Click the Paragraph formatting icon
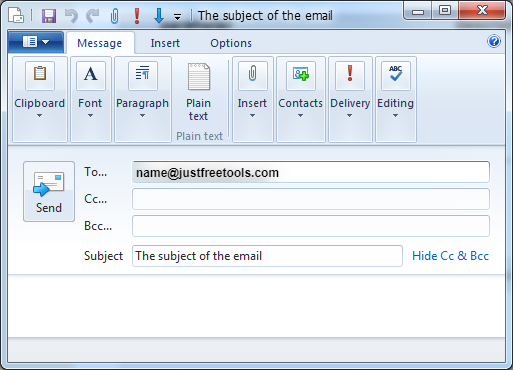 (x=143, y=75)
